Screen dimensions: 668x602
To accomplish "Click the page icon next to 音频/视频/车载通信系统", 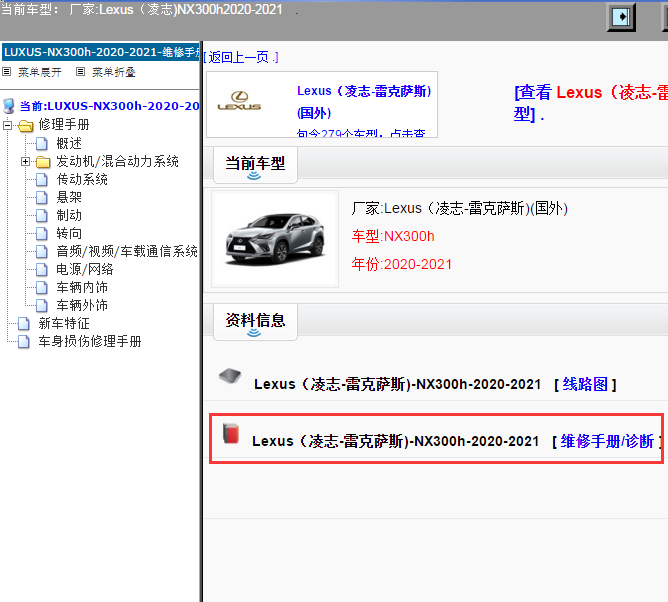I will click(42, 251).
